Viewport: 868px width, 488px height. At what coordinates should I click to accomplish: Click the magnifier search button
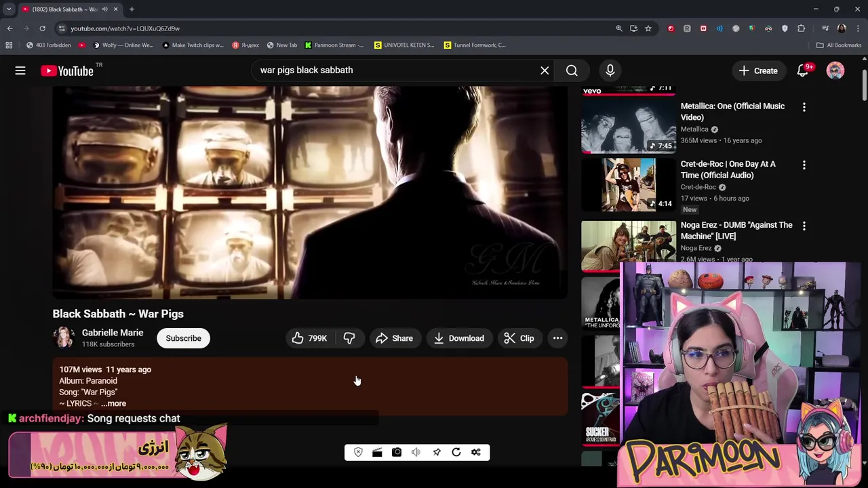[x=572, y=70]
